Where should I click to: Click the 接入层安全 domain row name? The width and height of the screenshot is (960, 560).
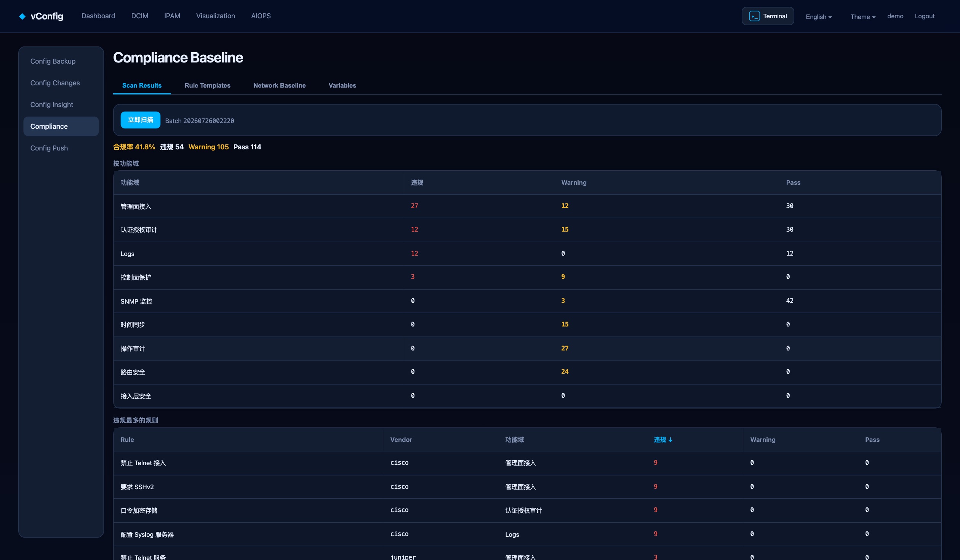click(x=136, y=396)
